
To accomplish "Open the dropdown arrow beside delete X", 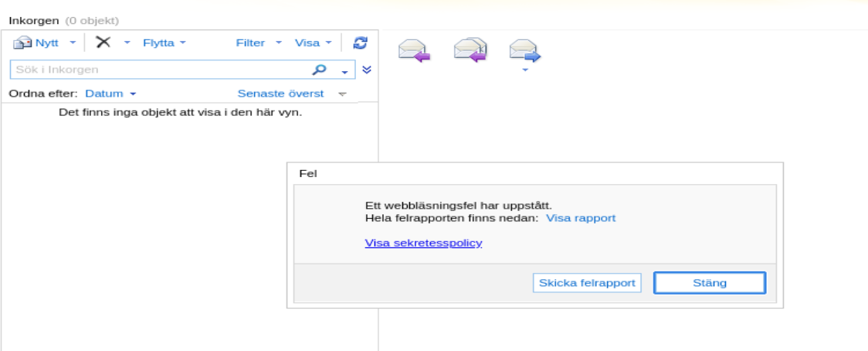I will [x=127, y=43].
